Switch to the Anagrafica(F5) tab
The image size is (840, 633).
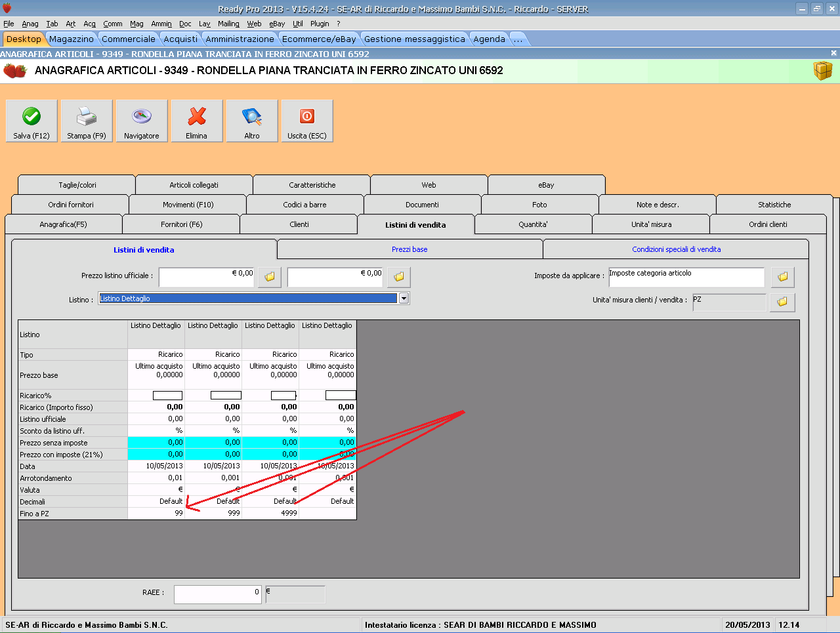point(64,224)
